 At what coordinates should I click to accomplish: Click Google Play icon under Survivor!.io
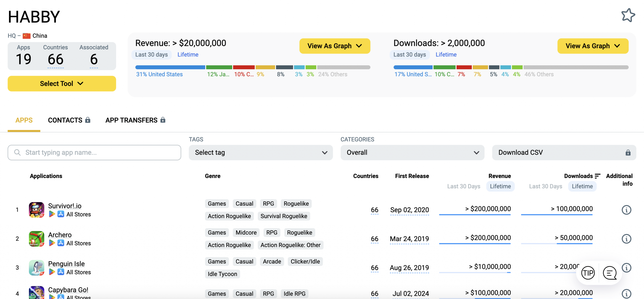pyautogui.click(x=52, y=214)
